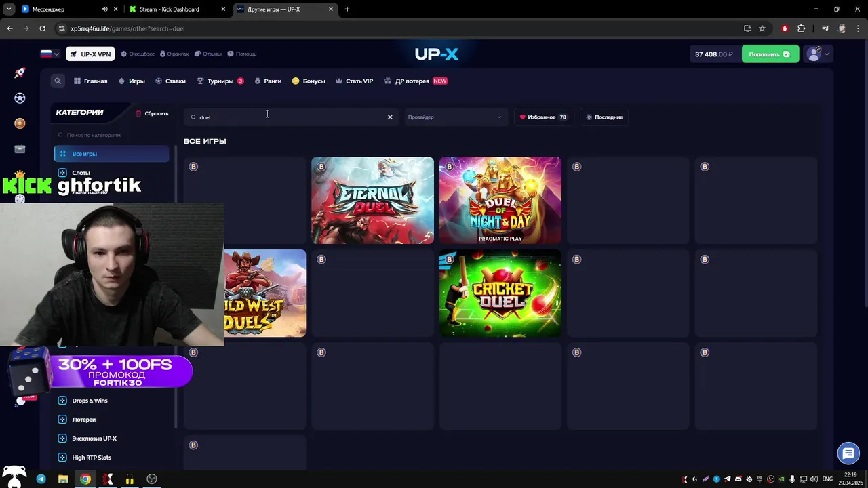Click the Сбросить reset link
This screenshot has height=488, width=868.
point(152,113)
